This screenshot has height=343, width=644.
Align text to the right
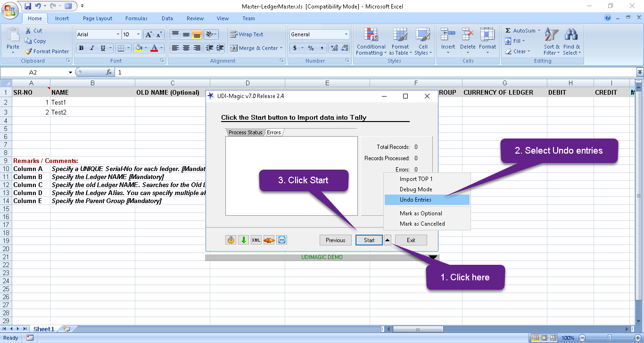[197, 48]
